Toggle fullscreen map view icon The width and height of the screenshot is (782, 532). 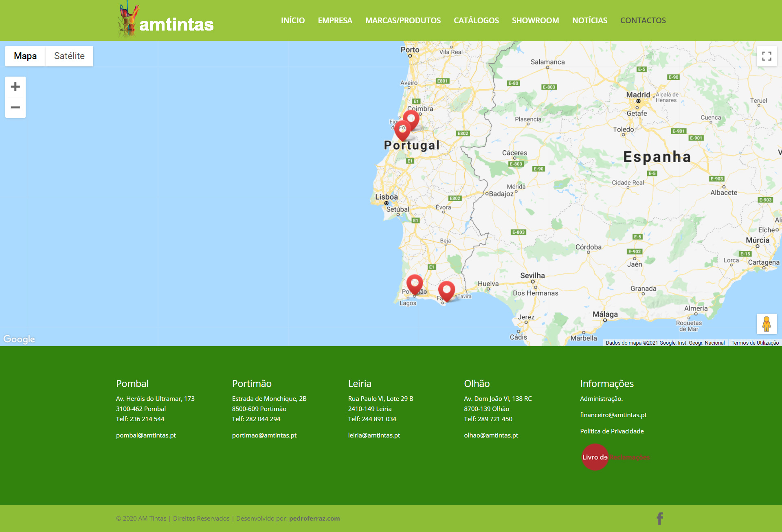tap(767, 56)
